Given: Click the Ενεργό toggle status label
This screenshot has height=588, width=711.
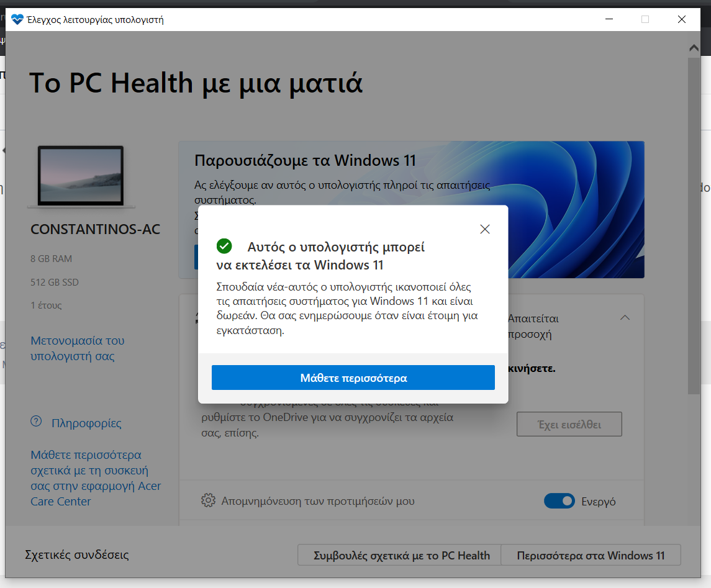Looking at the screenshot, I should click(x=598, y=502).
